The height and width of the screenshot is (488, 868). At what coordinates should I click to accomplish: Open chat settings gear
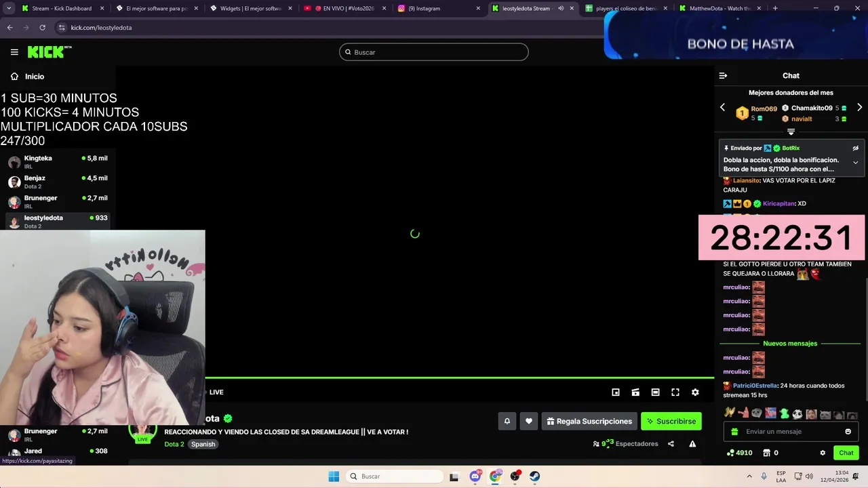823,453
